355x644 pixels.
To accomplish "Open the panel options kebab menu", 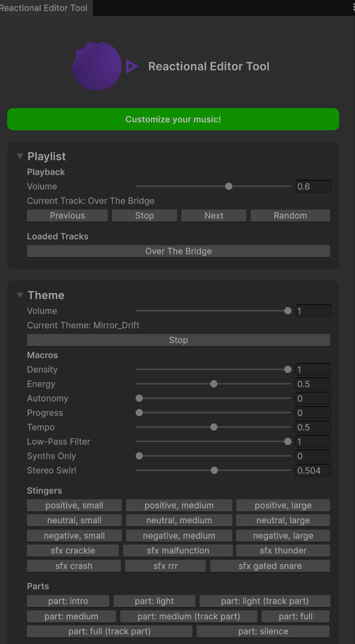I will (x=353, y=7).
